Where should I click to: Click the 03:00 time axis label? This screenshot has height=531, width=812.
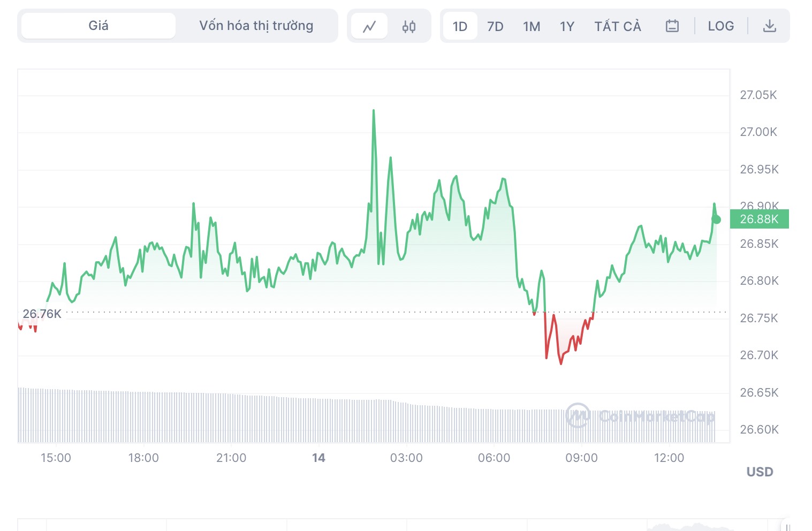tap(406, 458)
